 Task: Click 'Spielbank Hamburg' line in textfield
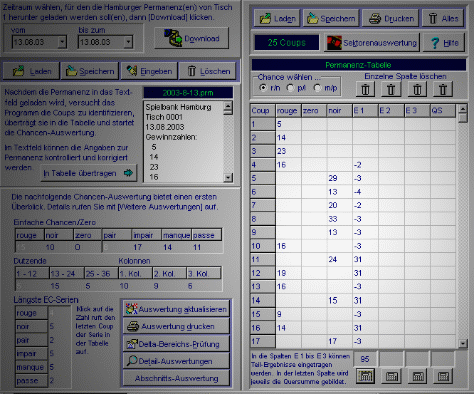point(178,107)
